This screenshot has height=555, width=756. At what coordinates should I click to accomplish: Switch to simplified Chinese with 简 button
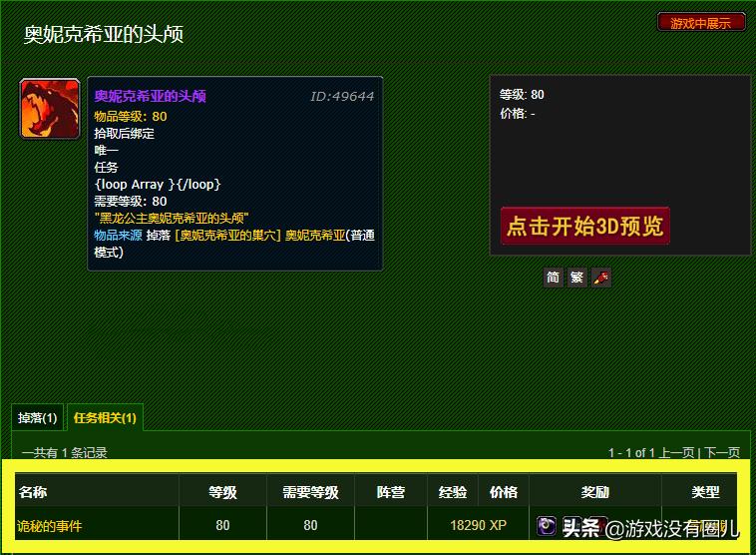click(x=553, y=277)
